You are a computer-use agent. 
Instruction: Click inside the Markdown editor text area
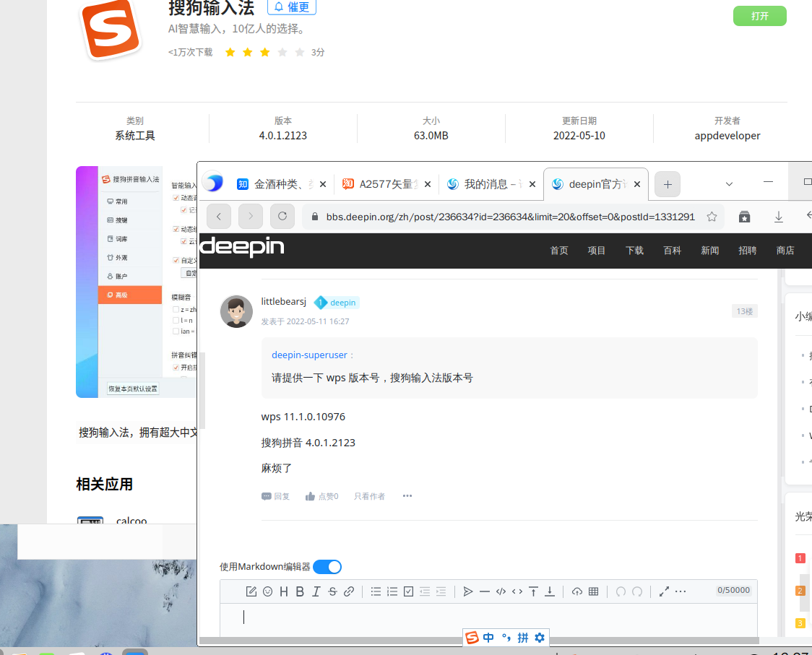pyautogui.click(x=488, y=620)
